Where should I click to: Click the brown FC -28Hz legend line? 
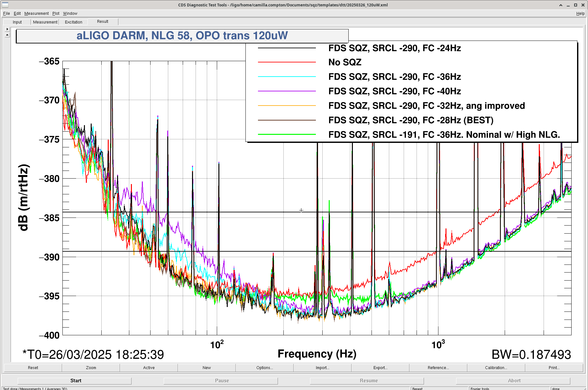[287, 120]
